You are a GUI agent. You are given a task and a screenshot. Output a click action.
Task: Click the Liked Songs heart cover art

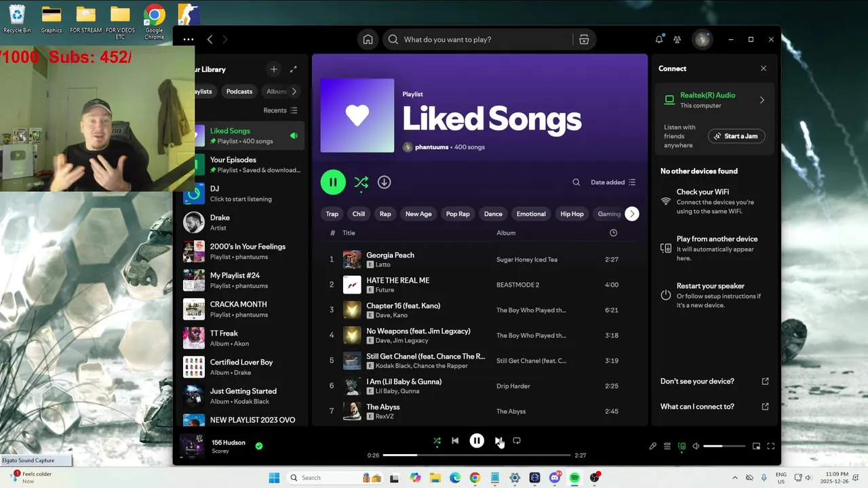[x=357, y=116]
